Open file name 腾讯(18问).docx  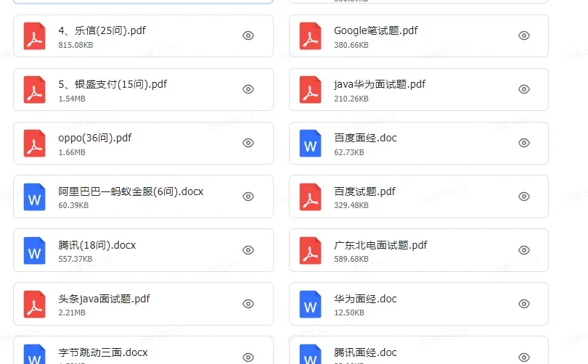pos(97,245)
